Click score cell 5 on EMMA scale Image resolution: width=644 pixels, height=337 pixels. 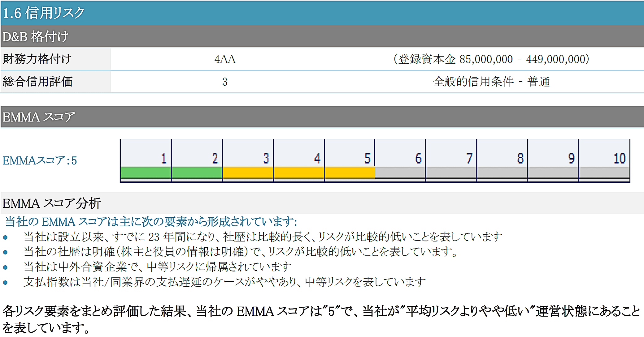(350, 160)
